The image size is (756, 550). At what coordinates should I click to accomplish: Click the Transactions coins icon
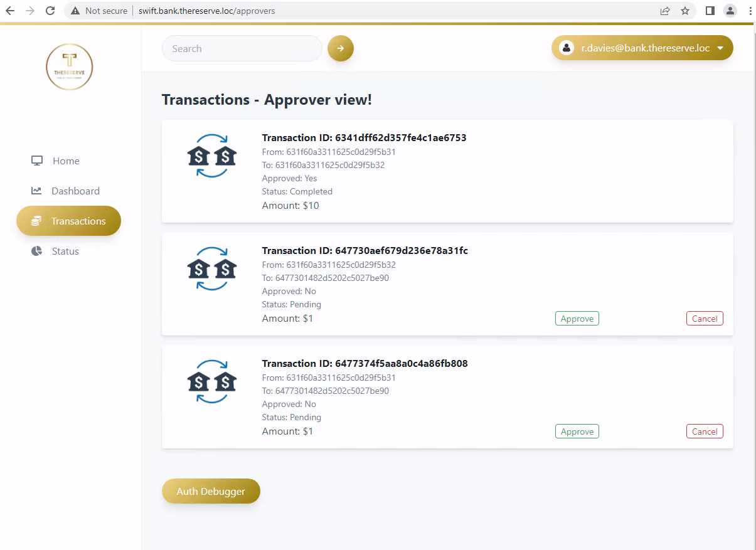coord(36,221)
